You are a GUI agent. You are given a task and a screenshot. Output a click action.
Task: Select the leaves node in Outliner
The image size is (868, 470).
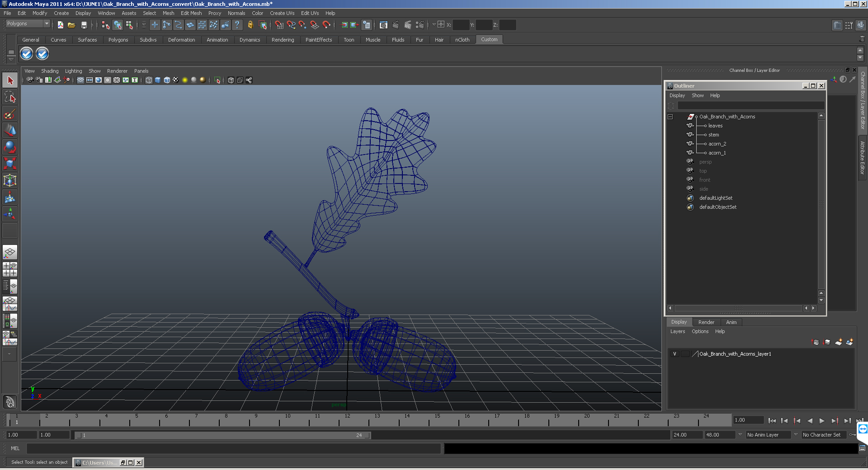[715, 126]
